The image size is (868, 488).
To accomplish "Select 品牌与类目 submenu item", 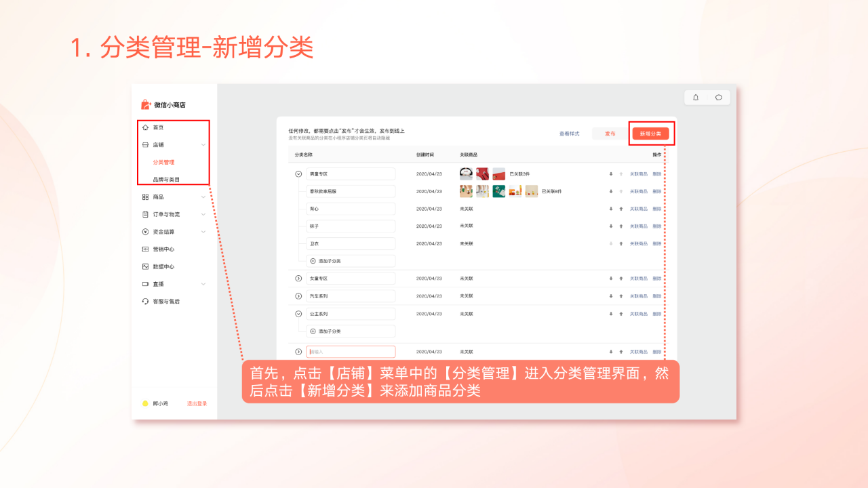I will tap(166, 180).
